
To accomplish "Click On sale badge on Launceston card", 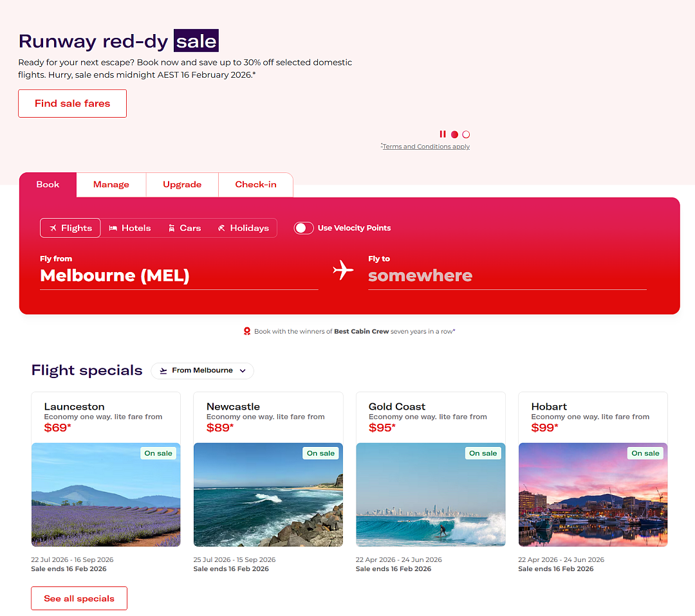I will [x=158, y=453].
